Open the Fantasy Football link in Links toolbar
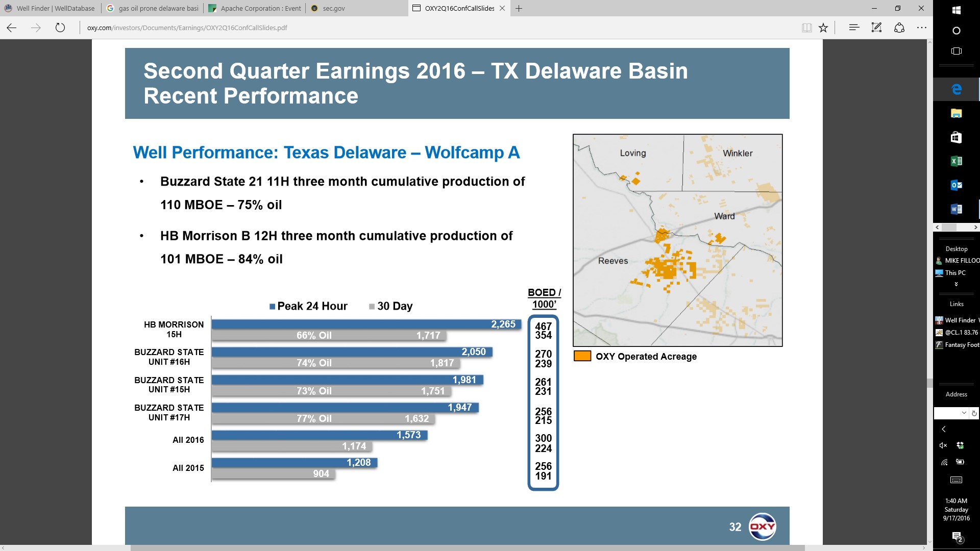Screen dimensions: 980x551 click(x=957, y=345)
